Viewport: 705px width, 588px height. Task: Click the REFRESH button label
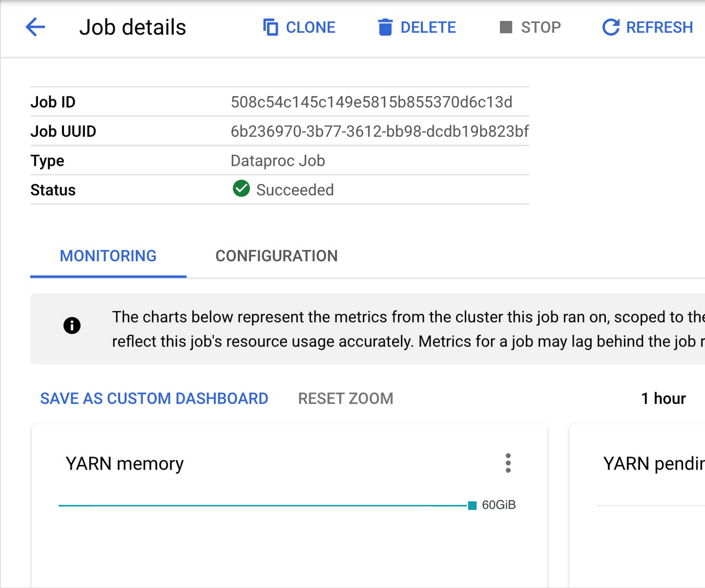point(659,27)
